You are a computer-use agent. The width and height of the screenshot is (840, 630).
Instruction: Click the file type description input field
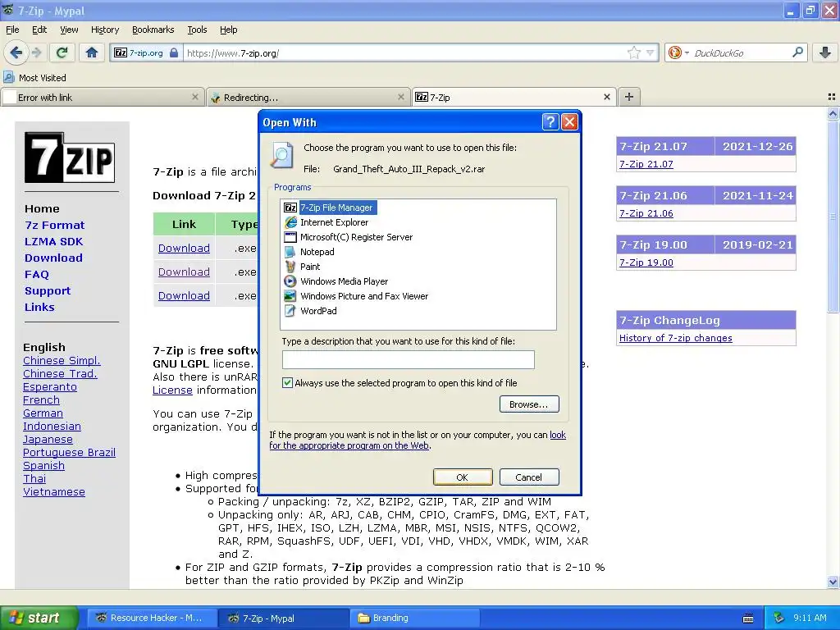tap(409, 359)
